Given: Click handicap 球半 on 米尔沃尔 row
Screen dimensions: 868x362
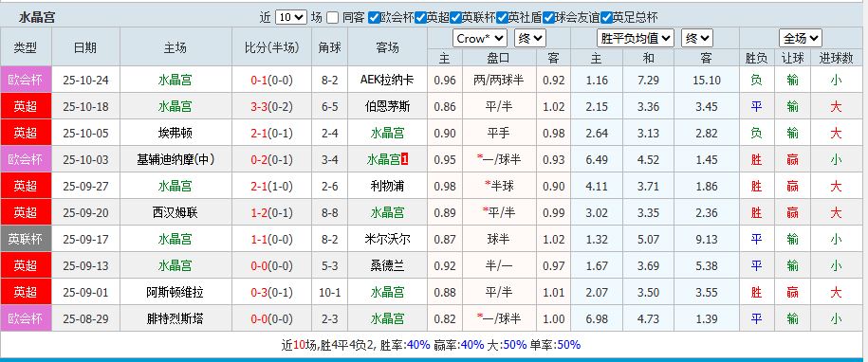Looking at the screenshot, I should coord(498,240).
